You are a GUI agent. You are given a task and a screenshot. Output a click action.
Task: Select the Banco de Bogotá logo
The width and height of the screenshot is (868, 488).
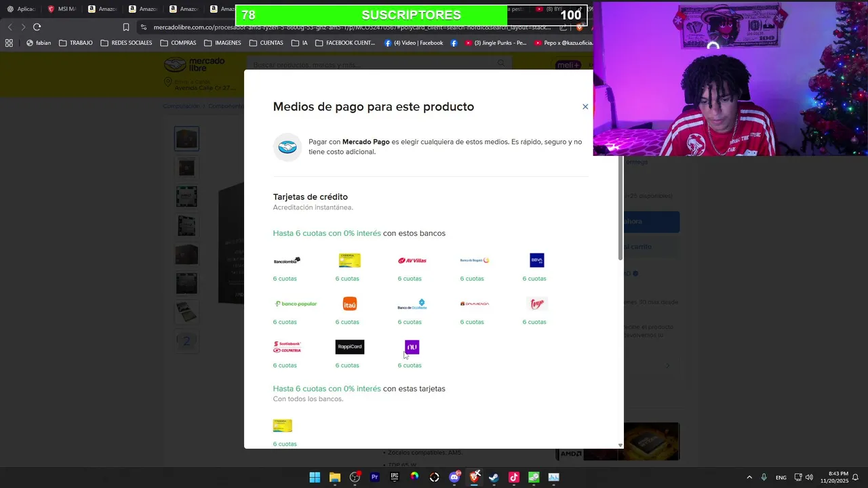(x=475, y=260)
